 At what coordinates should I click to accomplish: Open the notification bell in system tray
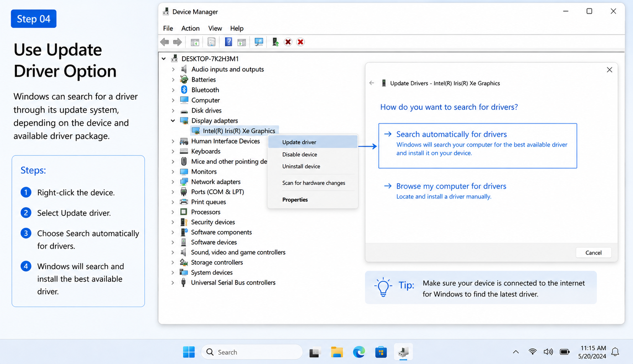pos(615,352)
